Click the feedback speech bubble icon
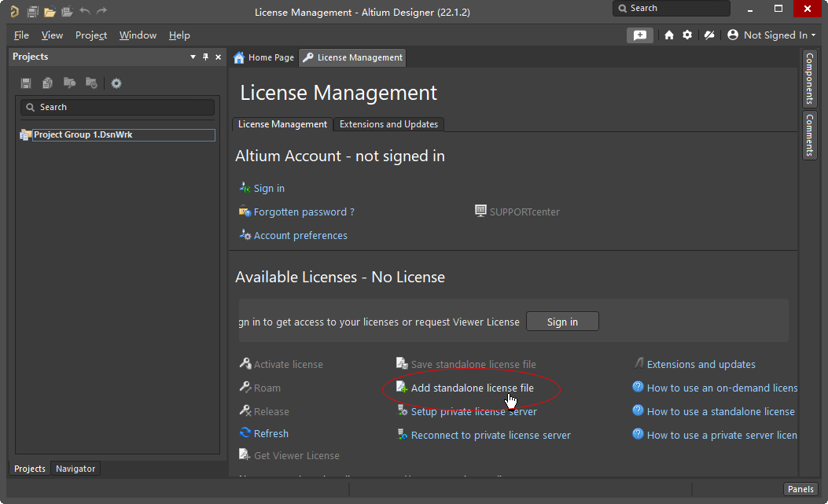The width and height of the screenshot is (828, 504). coord(640,35)
